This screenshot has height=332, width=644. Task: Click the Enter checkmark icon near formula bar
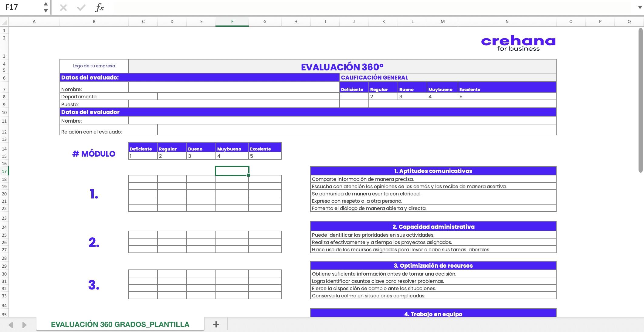(81, 8)
